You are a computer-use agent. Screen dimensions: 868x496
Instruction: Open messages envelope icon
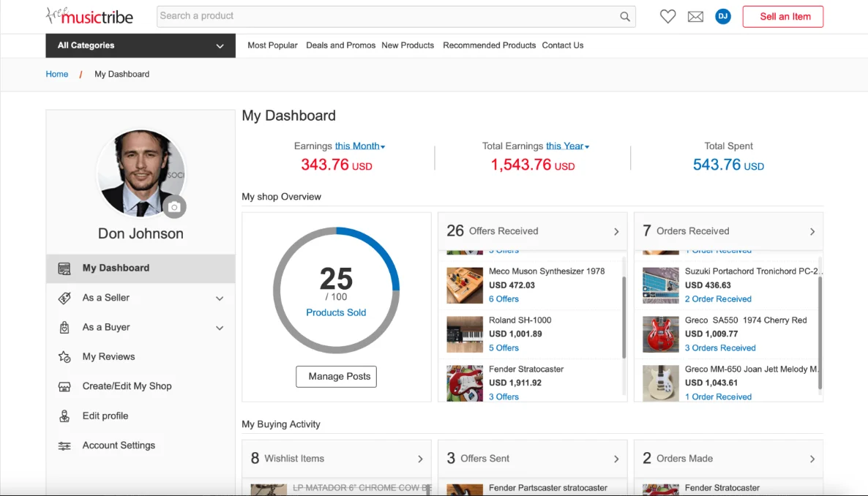tap(695, 17)
